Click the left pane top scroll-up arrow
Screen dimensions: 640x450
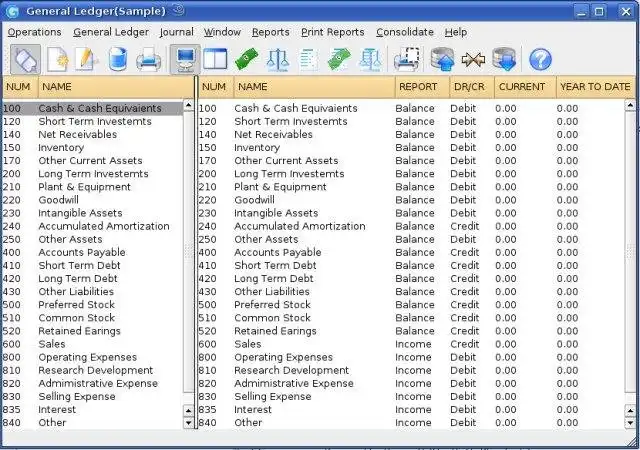coord(188,105)
